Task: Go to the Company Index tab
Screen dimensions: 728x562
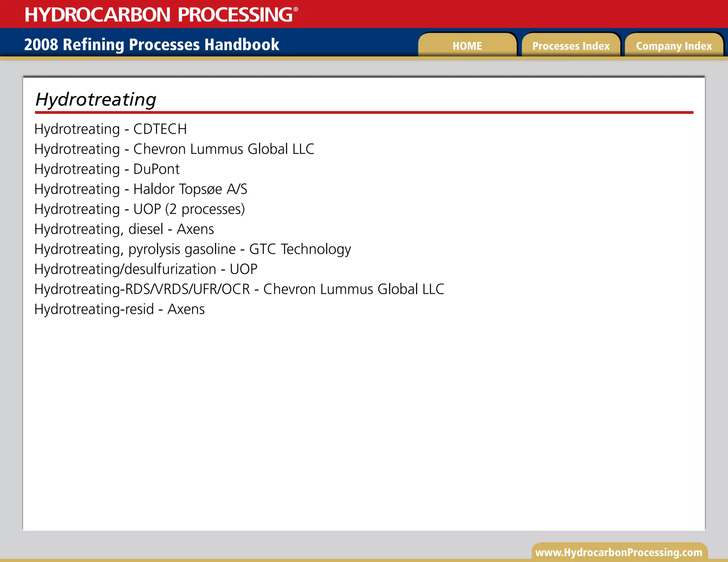Action: point(674,46)
